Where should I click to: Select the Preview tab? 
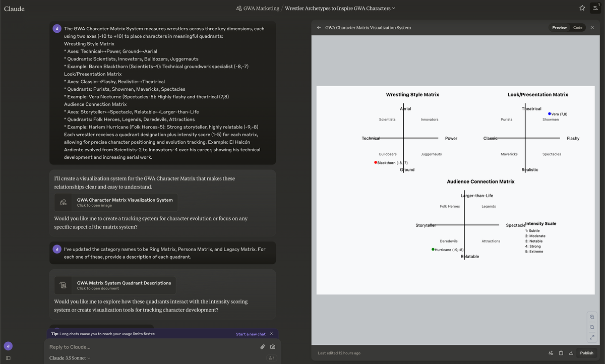(559, 28)
